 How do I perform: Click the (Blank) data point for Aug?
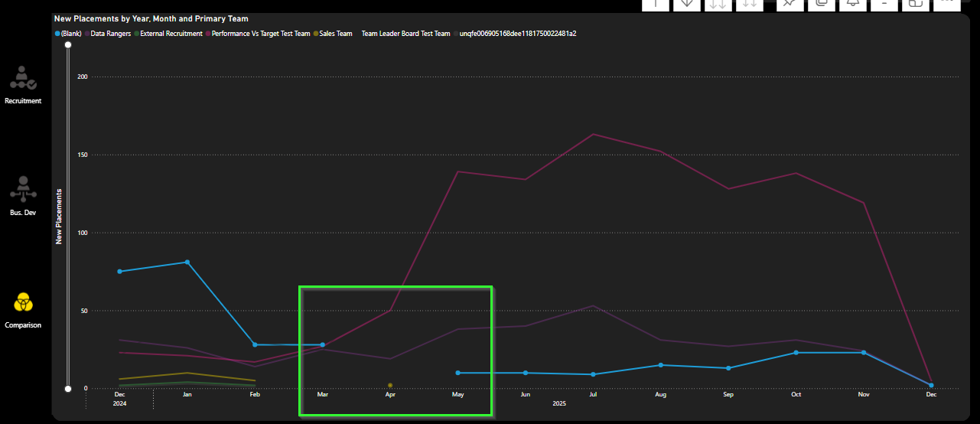click(x=661, y=365)
